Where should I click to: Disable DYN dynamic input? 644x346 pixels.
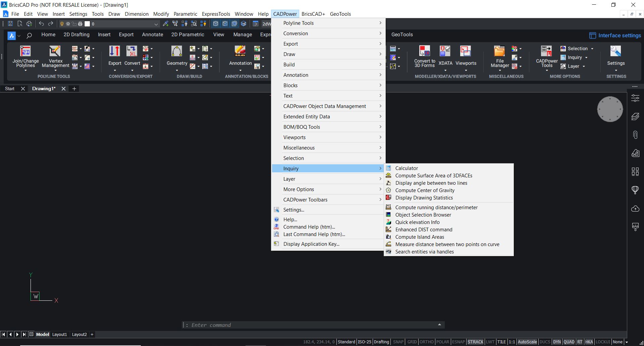tap(557, 342)
